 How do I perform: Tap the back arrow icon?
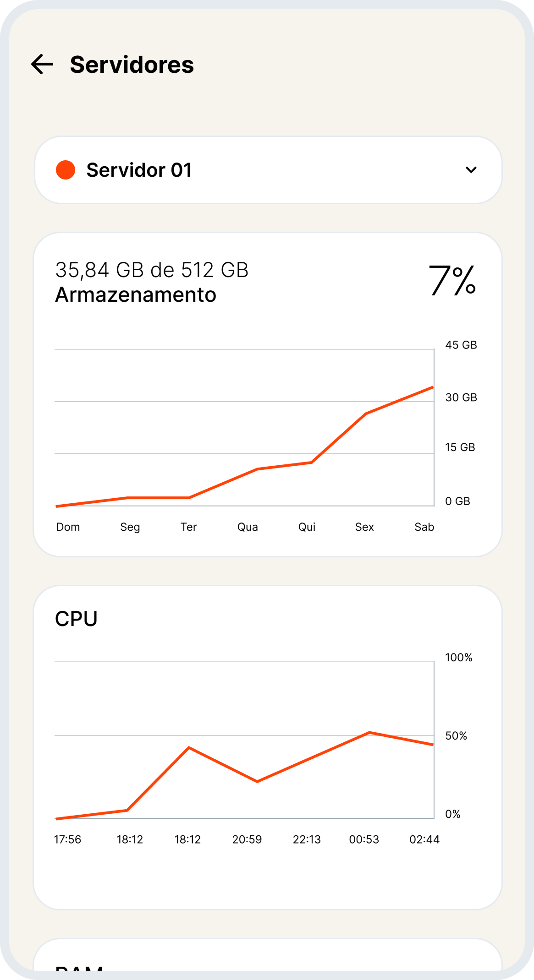coord(42,64)
